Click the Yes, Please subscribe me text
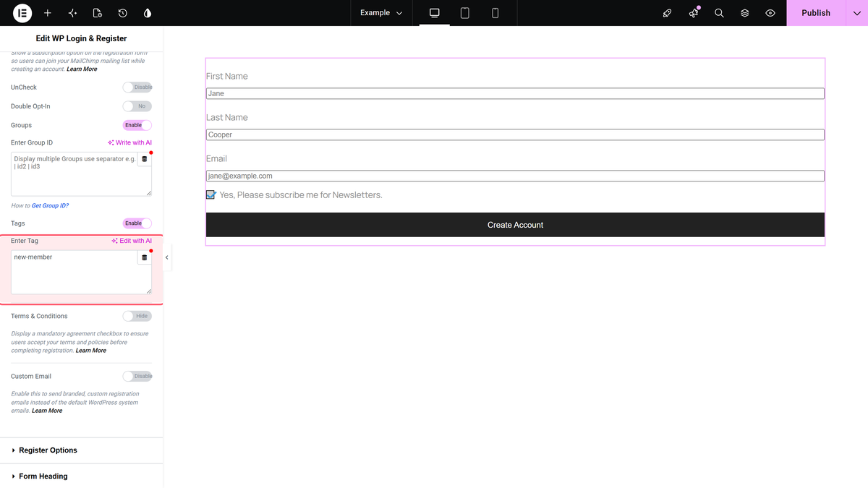Image resolution: width=868 pixels, height=488 pixels. click(x=301, y=195)
